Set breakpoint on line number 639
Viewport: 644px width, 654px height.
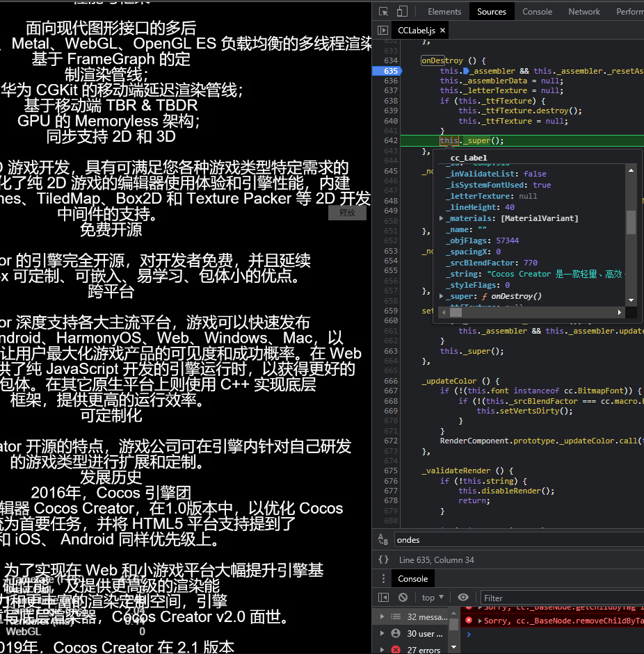point(391,111)
